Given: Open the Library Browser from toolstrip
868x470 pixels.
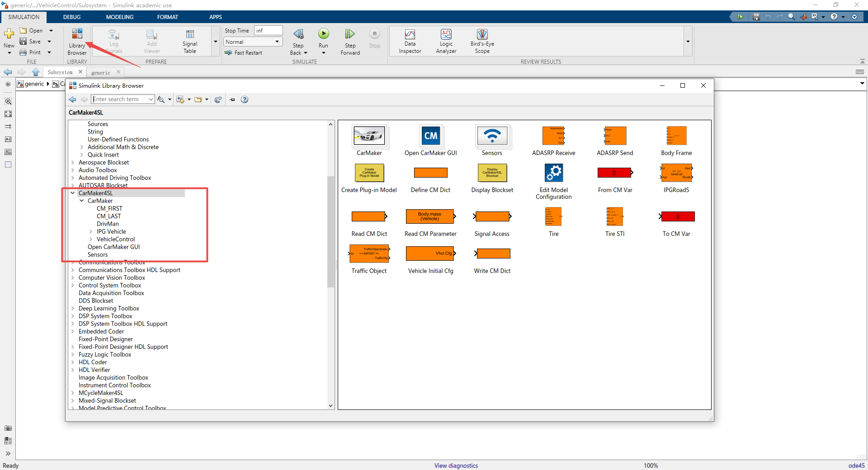Looking at the screenshot, I should pyautogui.click(x=77, y=42).
